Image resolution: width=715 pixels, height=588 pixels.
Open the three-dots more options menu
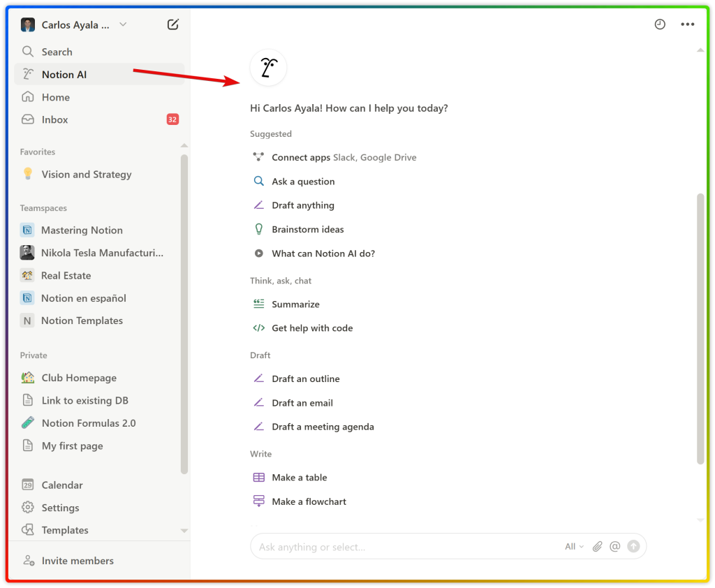[x=688, y=24]
